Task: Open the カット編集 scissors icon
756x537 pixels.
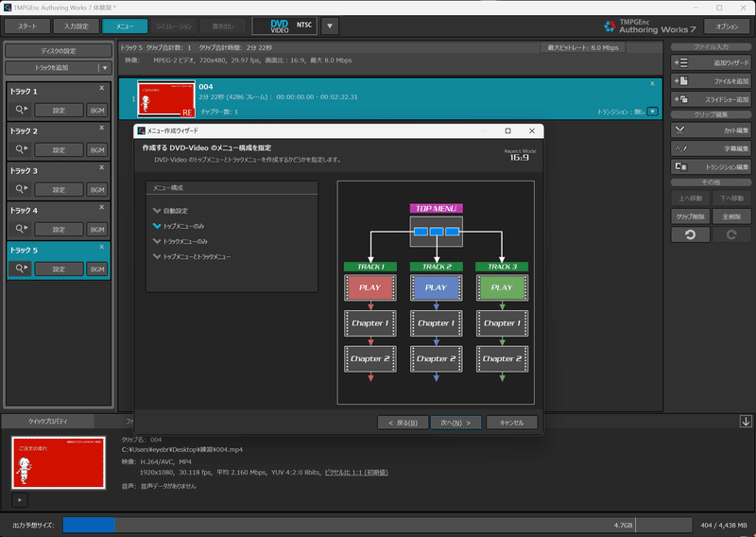Action: (680, 130)
